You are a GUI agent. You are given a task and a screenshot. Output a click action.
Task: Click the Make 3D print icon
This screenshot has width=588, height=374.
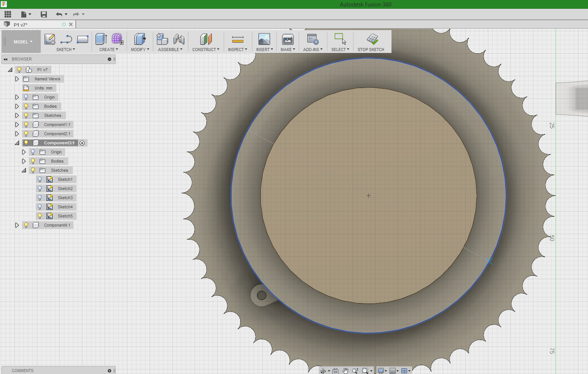288,39
